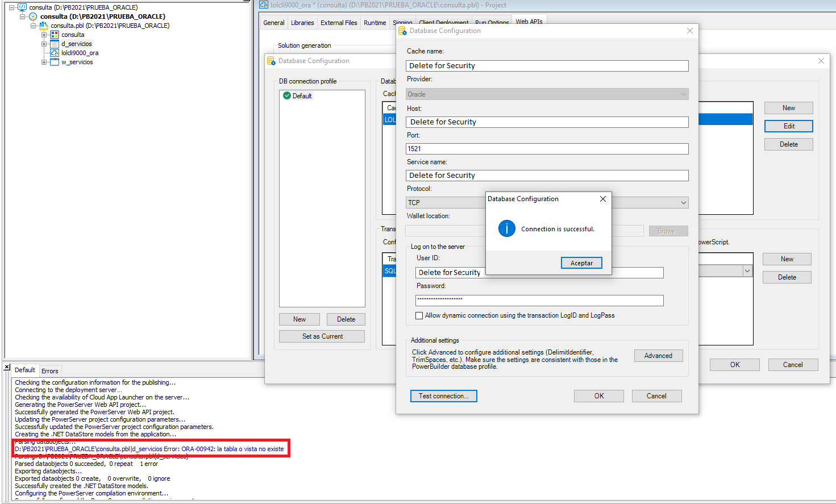
Task: Click the green check icon beside Default profile
Action: [x=287, y=95]
